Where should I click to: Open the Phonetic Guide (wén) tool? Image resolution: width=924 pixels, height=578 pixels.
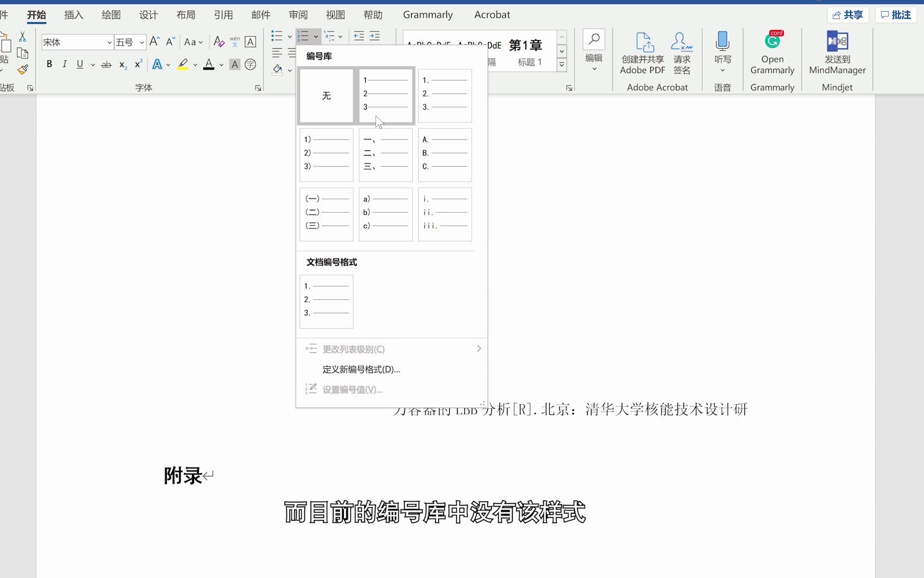235,42
